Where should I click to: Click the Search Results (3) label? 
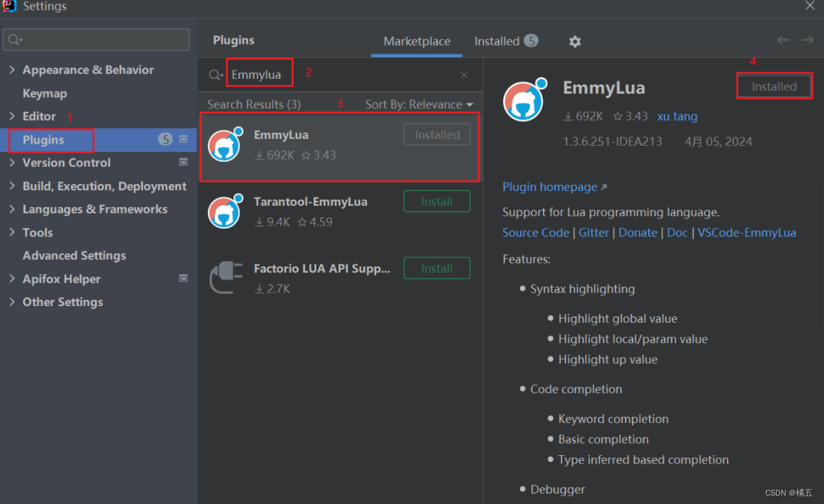click(x=254, y=105)
